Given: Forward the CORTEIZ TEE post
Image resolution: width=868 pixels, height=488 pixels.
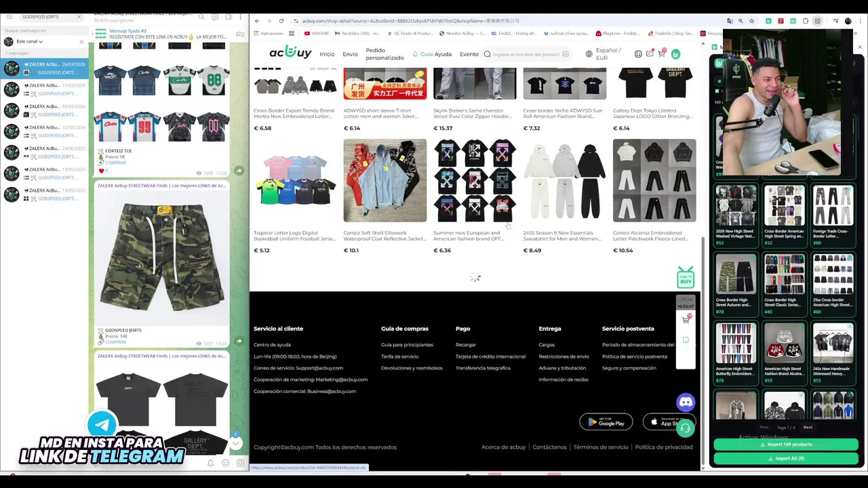Looking at the screenshot, I should (x=239, y=171).
